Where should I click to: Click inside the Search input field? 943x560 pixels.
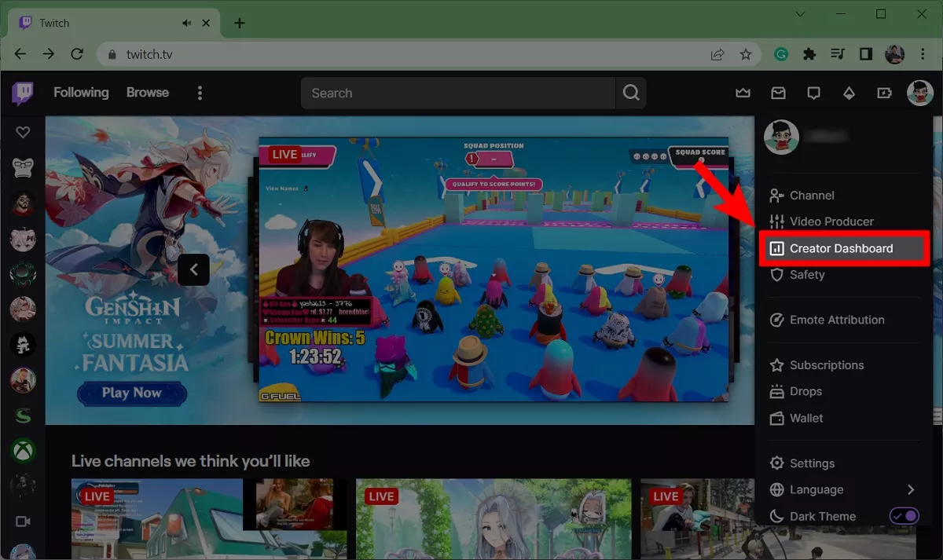pos(456,93)
